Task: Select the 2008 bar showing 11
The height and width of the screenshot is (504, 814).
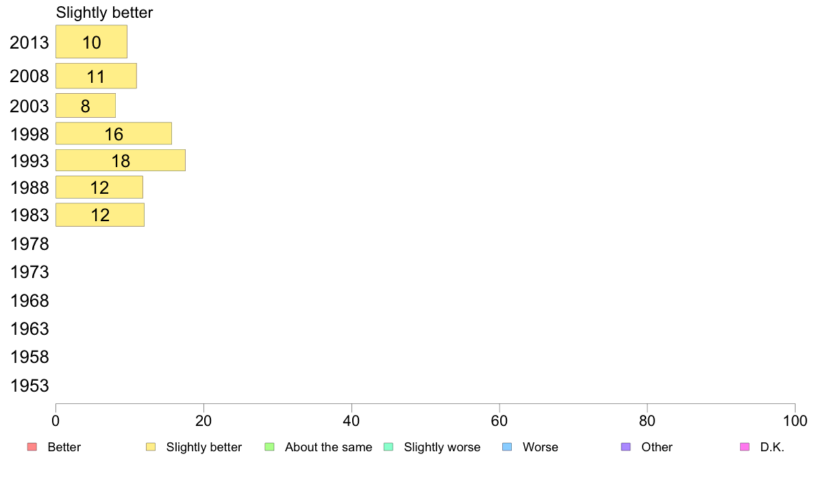Action: point(96,76)
